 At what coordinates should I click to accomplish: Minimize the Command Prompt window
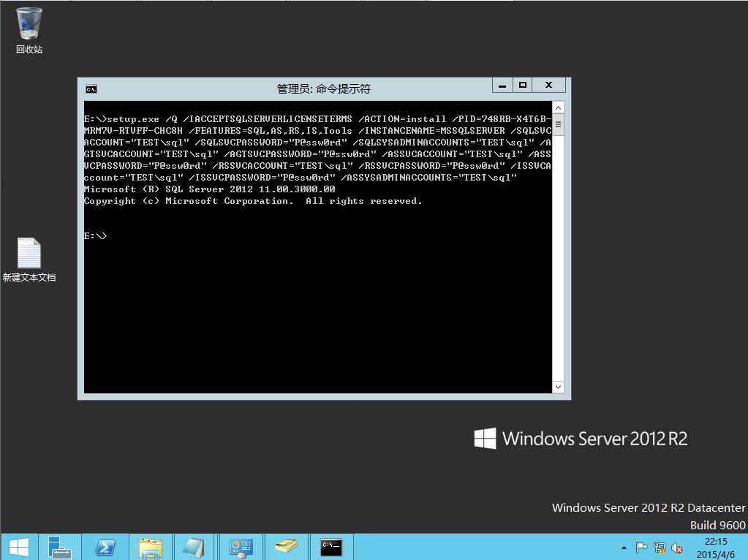pos(502,86)
